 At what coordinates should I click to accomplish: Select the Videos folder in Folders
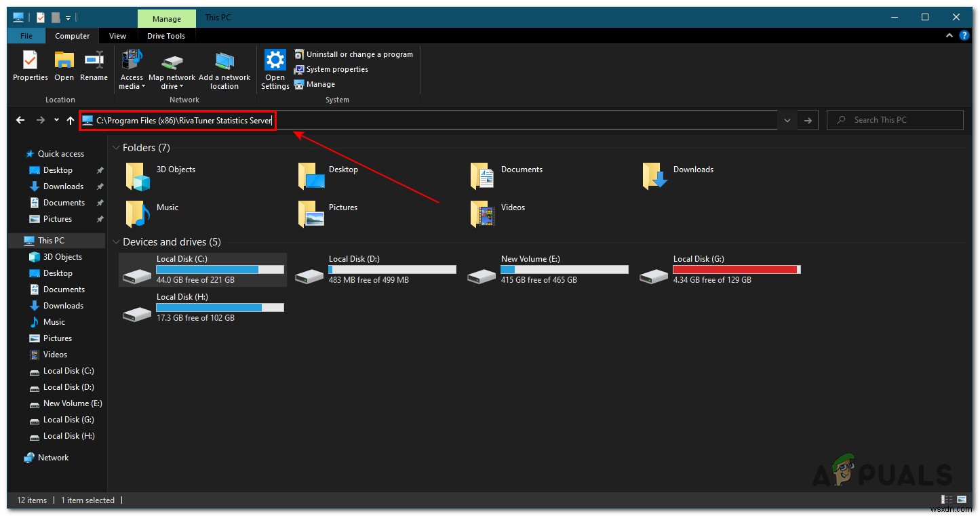(499, 214)
